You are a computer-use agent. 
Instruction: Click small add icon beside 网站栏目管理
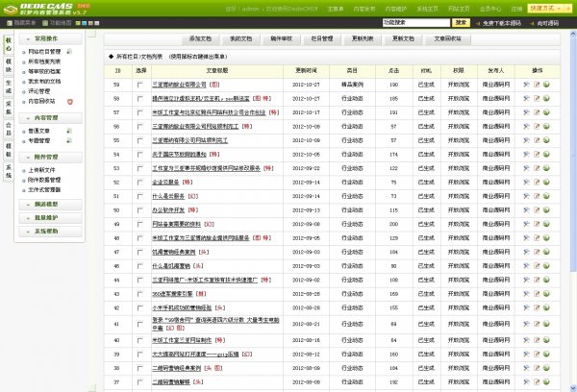coord(69,52)
